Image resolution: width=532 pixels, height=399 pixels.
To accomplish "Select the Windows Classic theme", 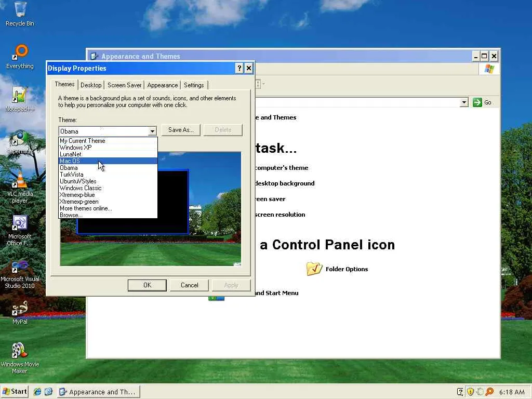I will pyautogui.click(x=108, y=188).
